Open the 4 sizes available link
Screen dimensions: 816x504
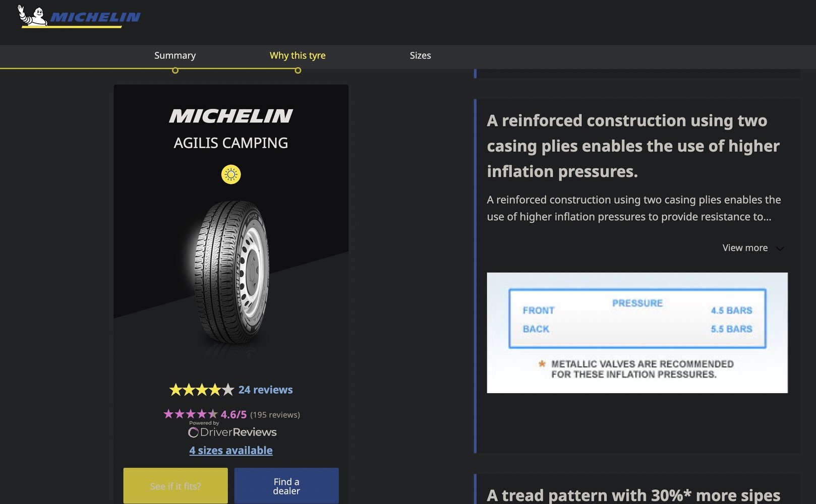pyautogui.click(x=231, y=450)
